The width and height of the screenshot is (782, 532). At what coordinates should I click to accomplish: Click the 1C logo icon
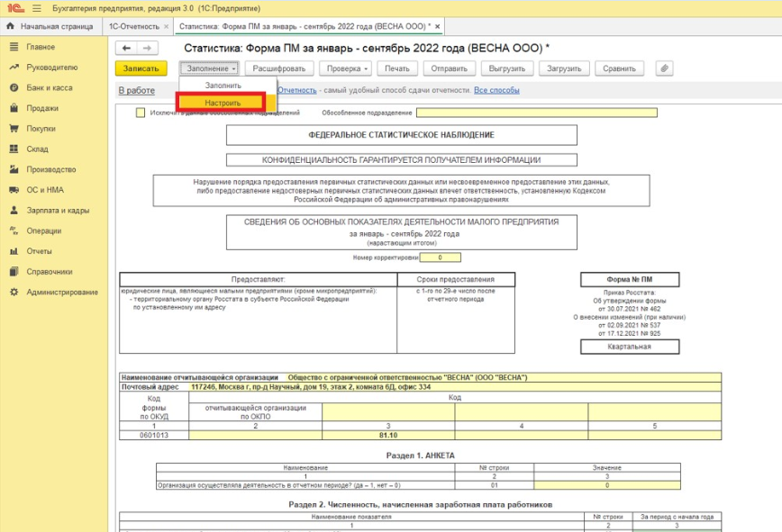coord(15,8)
